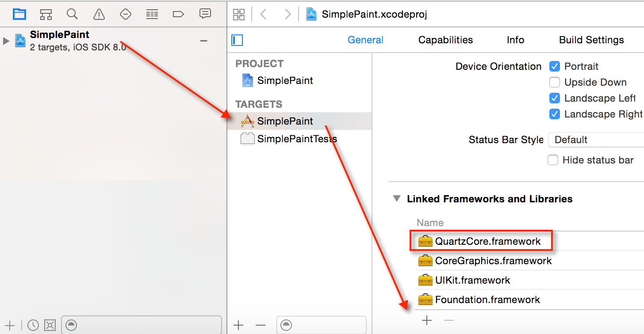Add a file with navigator plus button

coord(10,325)
